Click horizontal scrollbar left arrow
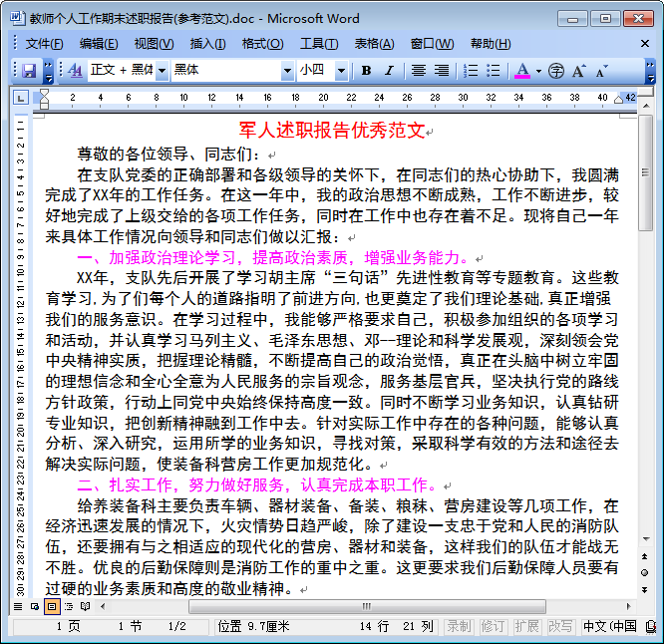Screen dimensions: 664x644 (103, 607)
